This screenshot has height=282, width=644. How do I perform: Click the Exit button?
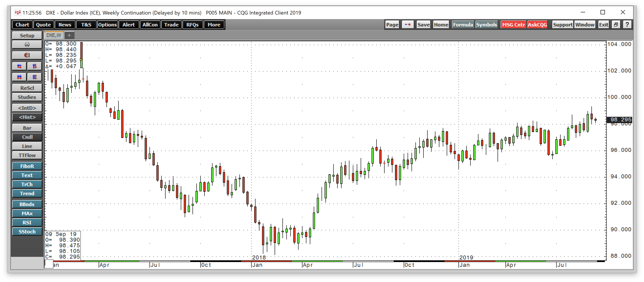[604, 25]
